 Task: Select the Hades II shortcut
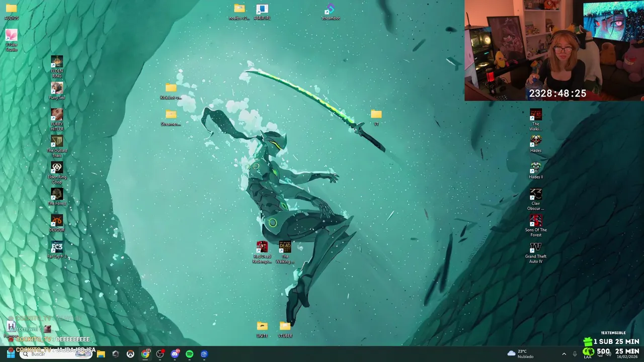click(536, 170)
